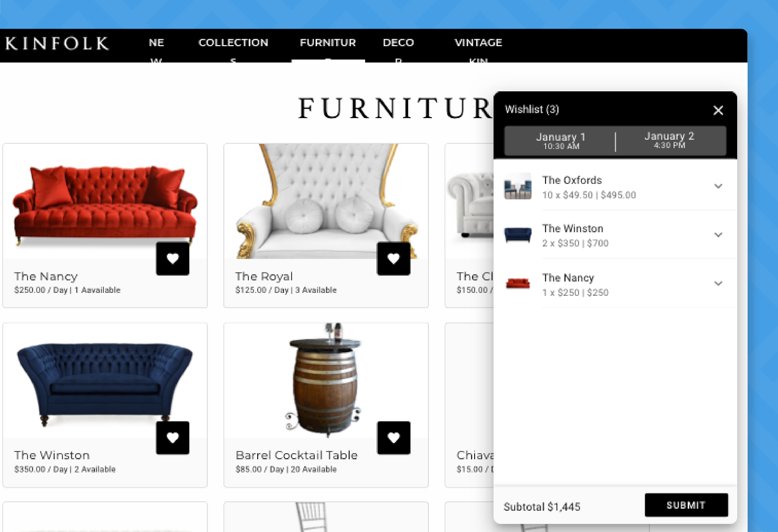778x532 pixels.
Task: Click '1 x $250 | $250' price line
Action: point(576,292)
